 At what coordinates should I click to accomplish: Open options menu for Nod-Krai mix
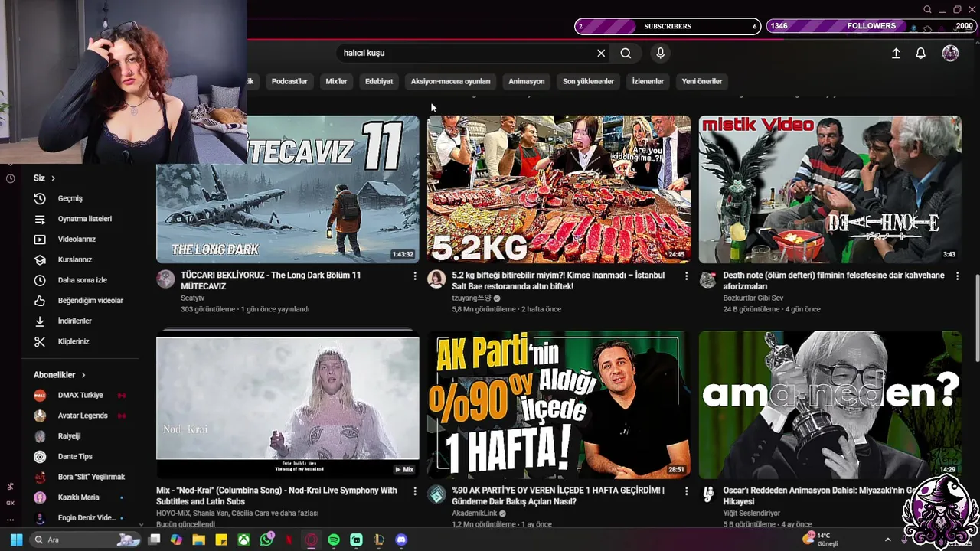(x=415, y=491)
